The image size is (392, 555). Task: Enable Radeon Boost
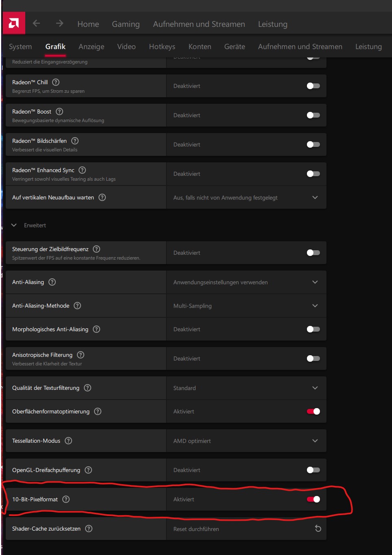(x=313, y=115)
